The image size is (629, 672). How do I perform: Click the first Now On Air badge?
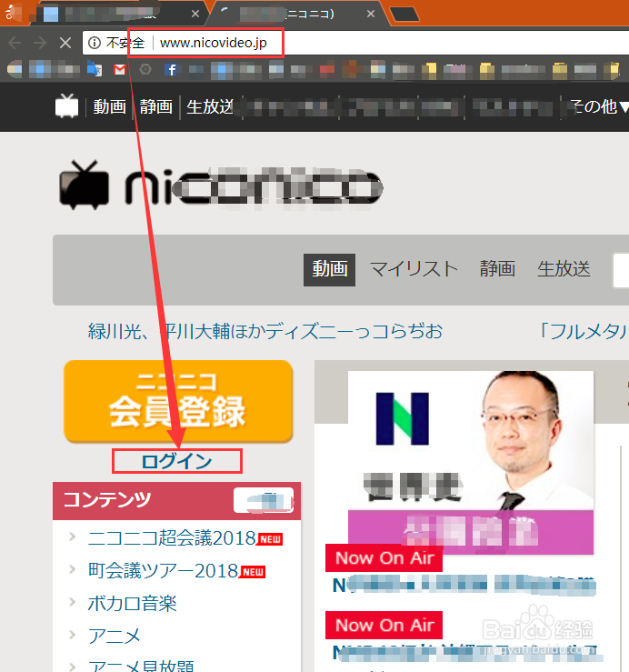384,558
